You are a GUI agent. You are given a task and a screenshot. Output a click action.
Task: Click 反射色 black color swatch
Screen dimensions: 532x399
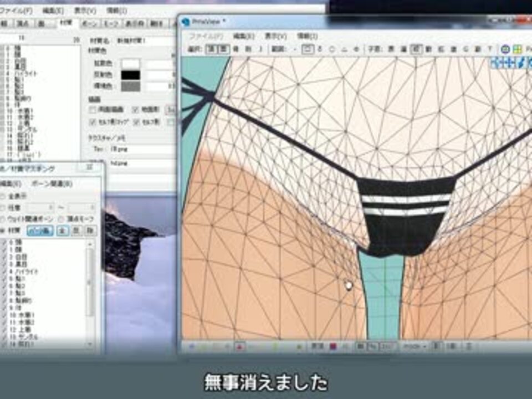click(131, 75)
